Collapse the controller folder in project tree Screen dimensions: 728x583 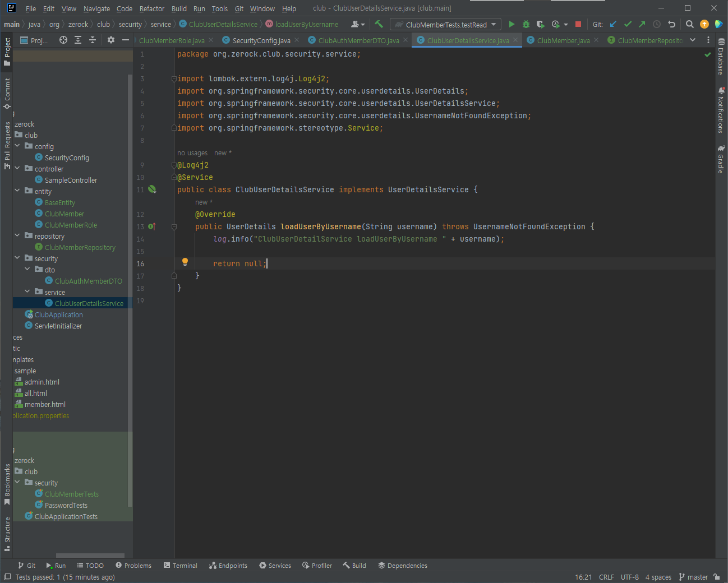click(x=17, y=168)
